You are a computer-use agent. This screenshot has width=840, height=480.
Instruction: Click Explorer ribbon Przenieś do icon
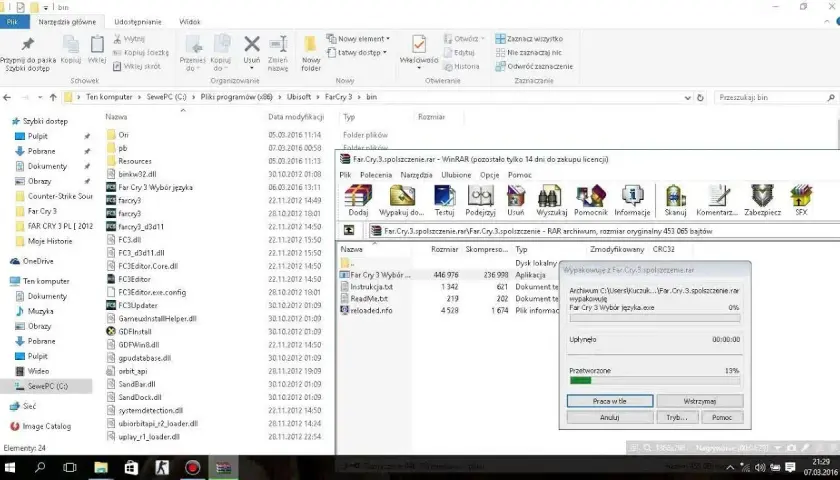coord(192,44)
